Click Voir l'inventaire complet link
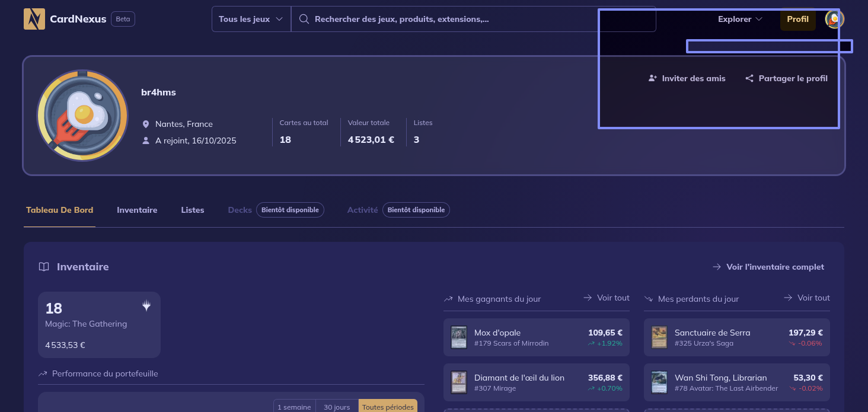This screenshot has height=412, width=868. coord(768,267)
